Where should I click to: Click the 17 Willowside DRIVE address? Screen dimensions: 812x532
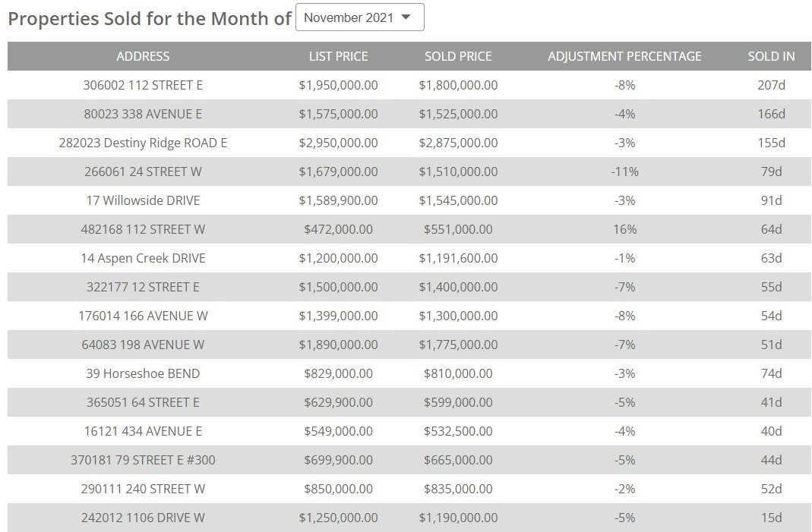143,200
